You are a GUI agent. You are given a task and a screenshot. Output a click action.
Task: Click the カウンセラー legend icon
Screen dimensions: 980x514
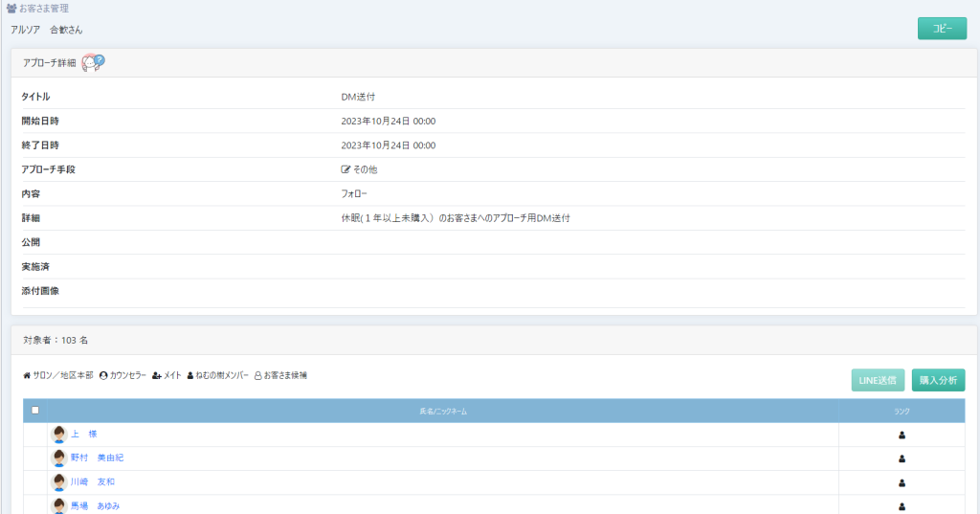(103, 376)
